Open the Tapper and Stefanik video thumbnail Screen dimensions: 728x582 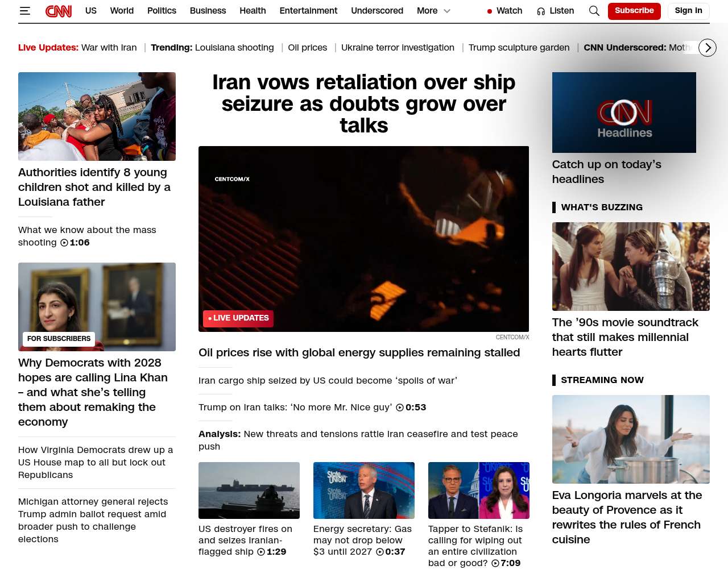tap(478, 490)
